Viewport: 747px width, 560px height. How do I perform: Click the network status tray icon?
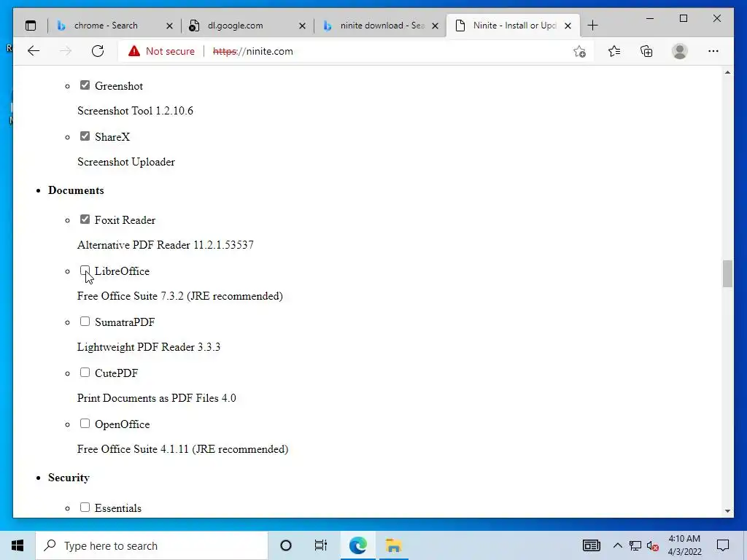point(635,545)
